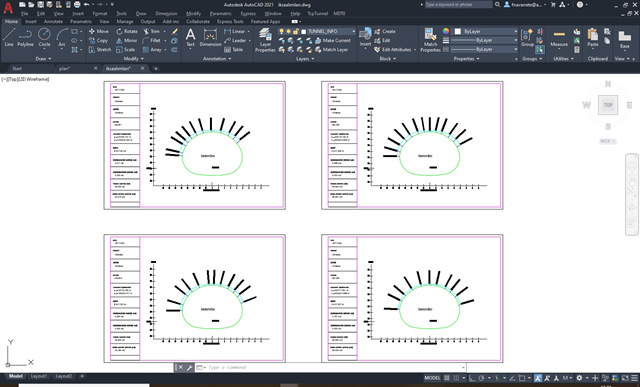Click Create block button
This screenshot has height=387, width=640.
(385, 31)
